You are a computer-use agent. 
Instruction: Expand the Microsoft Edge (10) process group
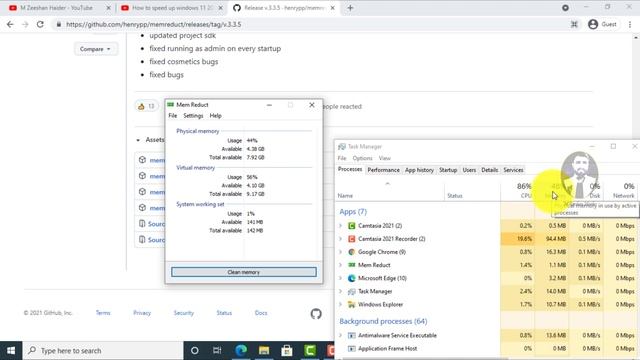340,278
